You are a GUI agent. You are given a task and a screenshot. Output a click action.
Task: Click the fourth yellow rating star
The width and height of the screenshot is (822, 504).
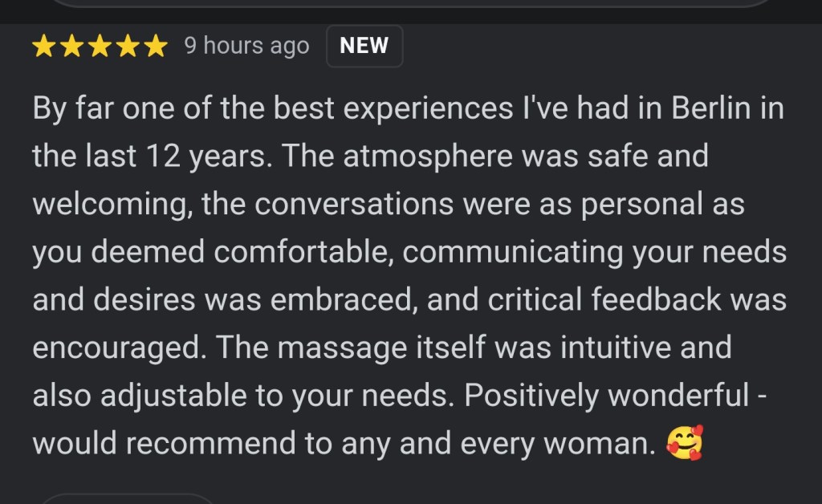tap(127, 47)
